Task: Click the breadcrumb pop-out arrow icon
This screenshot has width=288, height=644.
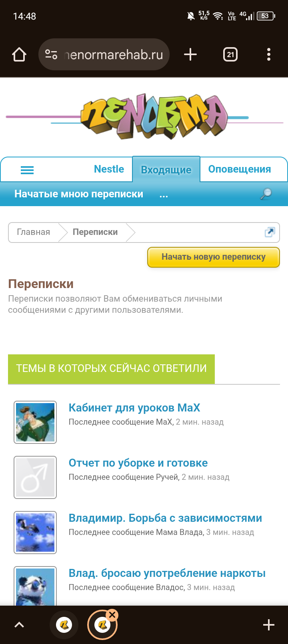Action: coord(270,232)
